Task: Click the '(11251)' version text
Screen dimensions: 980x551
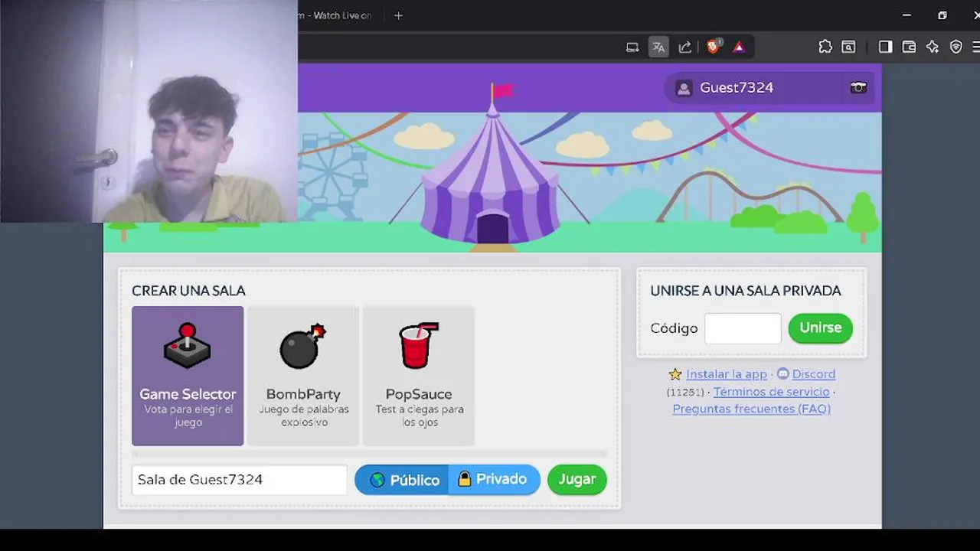Action: pyautogui.click(x=685, y=392)
